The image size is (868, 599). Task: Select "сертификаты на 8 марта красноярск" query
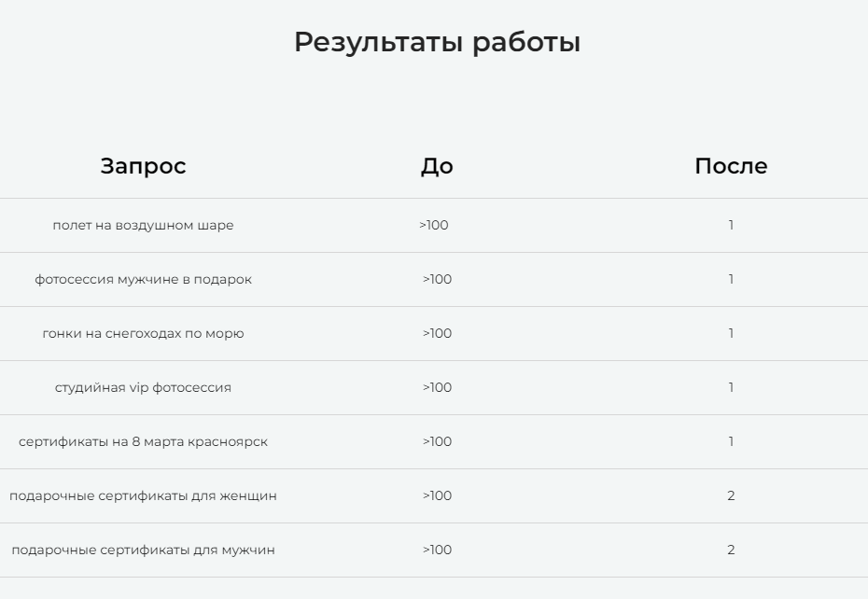(143, 441)
